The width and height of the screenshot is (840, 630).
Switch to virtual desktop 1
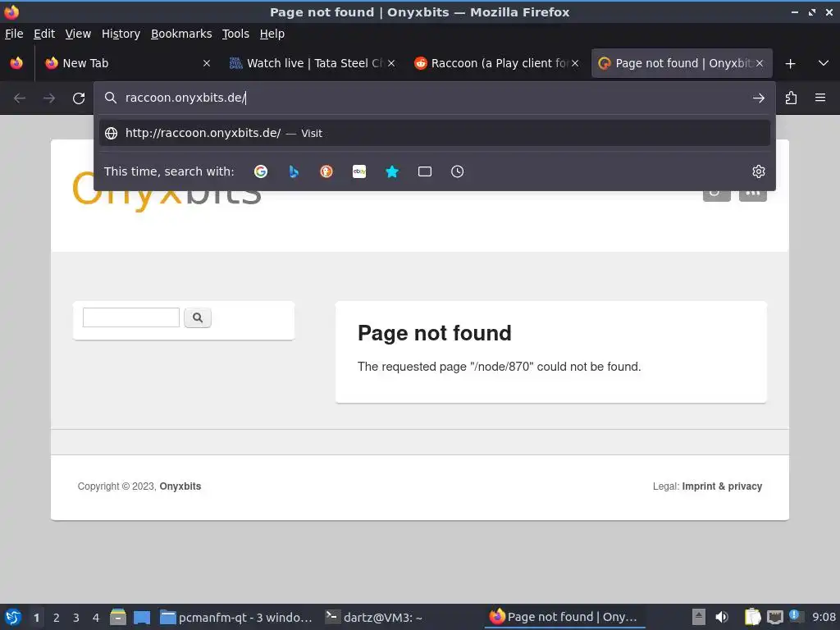pyautogui.click(x=36, y=618)
